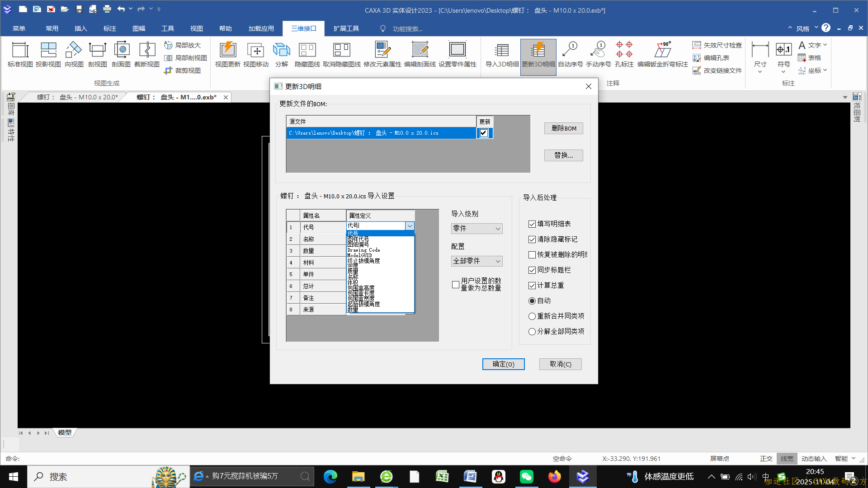Click the 失效尺寸检查 check icon

(x=718, y=45)
